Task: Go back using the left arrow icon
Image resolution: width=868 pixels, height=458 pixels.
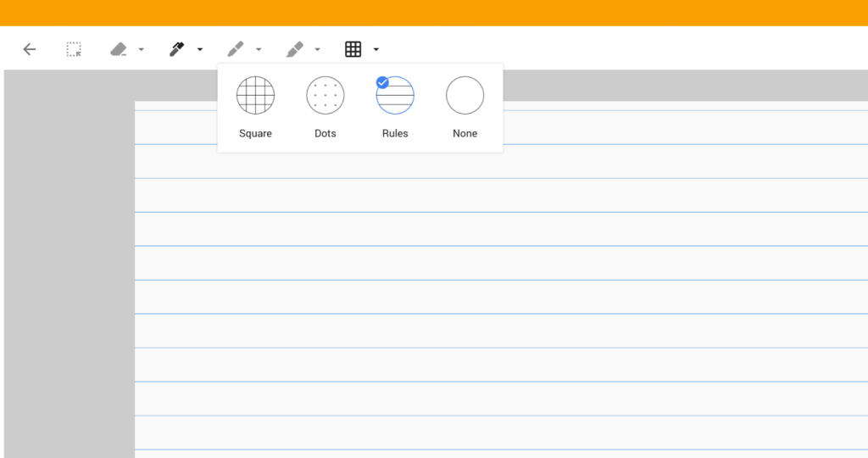Action: click(30, 49)
